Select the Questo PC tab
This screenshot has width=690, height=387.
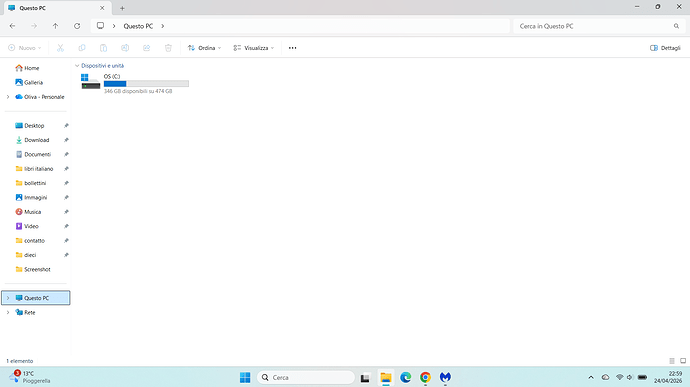(56, 8)
